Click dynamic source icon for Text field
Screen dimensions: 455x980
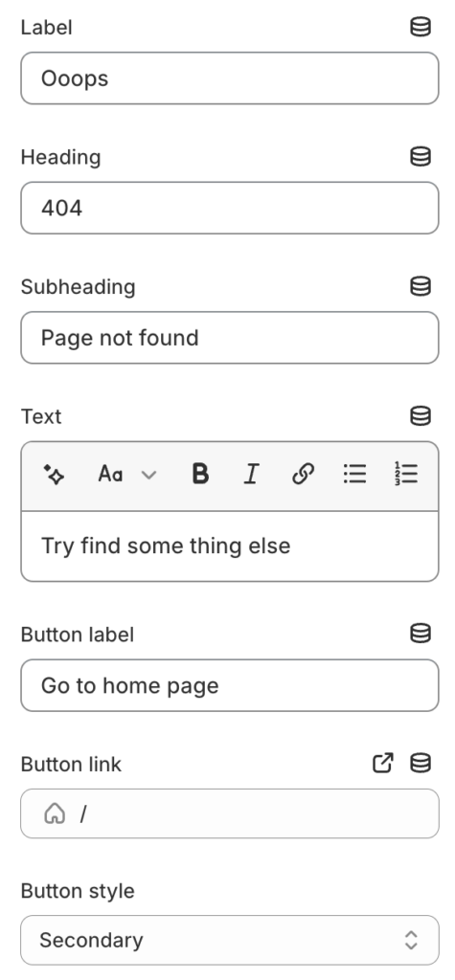tap(420, 416)
